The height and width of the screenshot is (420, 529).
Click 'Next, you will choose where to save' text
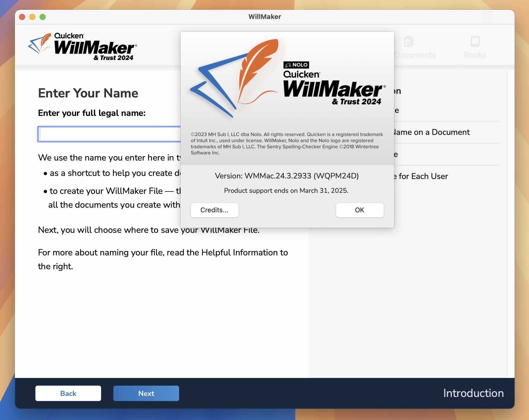tap(149, 230)
